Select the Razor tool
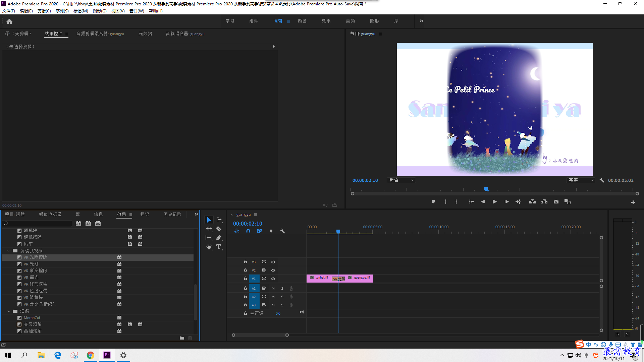 (x=219, y=229)
